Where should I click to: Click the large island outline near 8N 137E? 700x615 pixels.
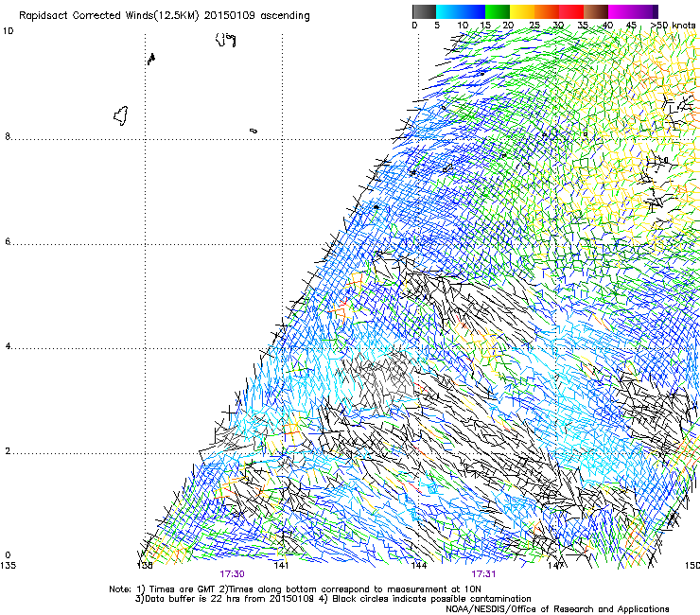click(x=121, y=115)
